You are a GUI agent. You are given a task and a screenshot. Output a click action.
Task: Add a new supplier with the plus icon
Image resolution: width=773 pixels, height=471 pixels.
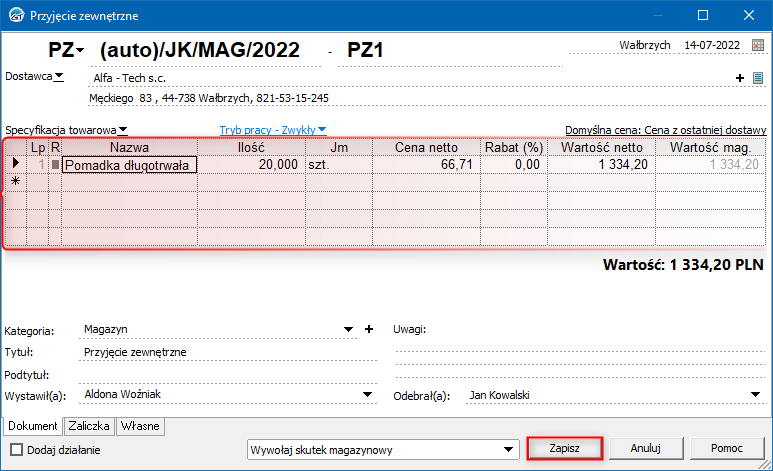[739, 78]
